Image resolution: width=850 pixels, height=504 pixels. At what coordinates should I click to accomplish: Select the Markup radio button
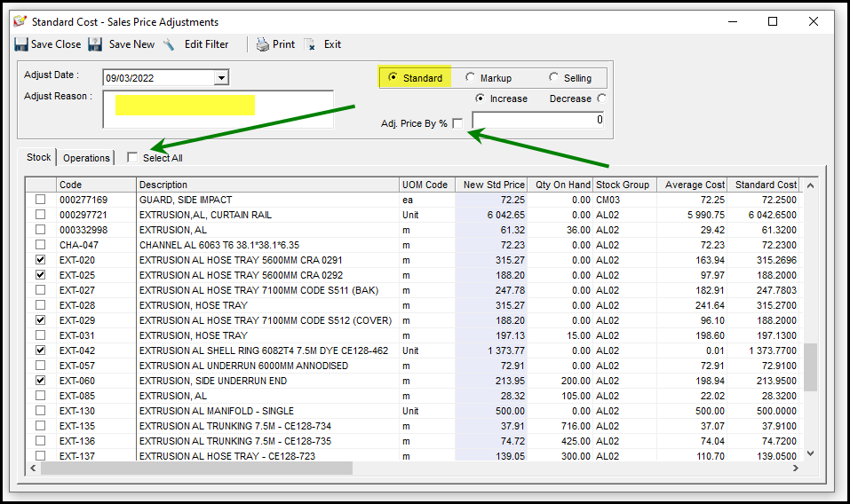click(470, 78)
